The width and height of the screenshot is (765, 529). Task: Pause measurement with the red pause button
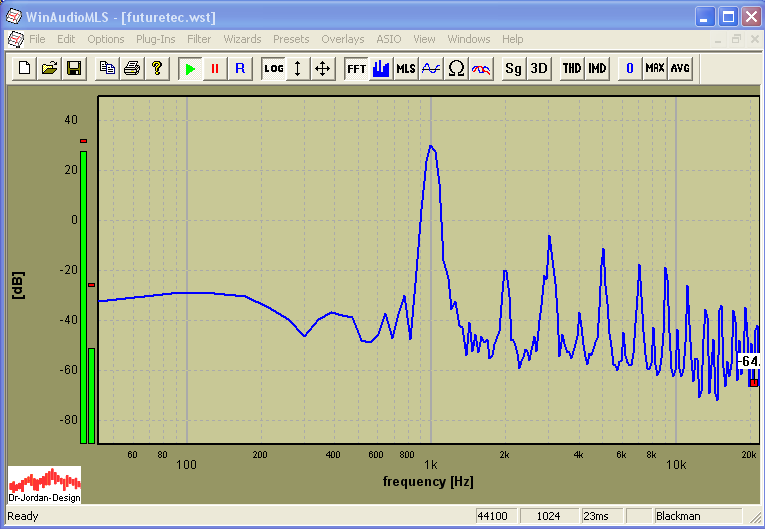215,68
